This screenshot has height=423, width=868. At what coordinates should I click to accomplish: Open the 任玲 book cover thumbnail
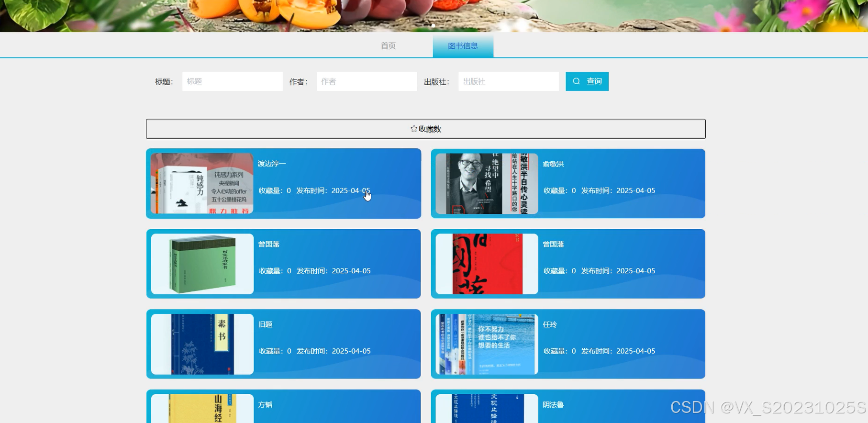487,344
